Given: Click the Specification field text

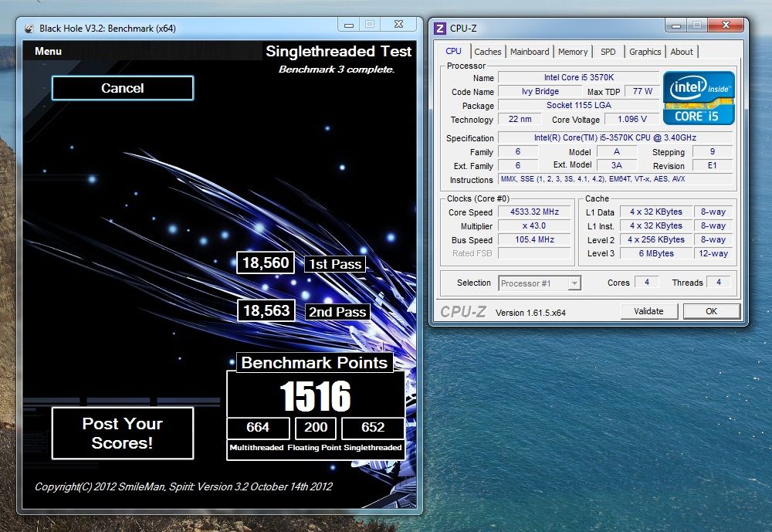Looking at the screenshot, I should tap(615, 138).
